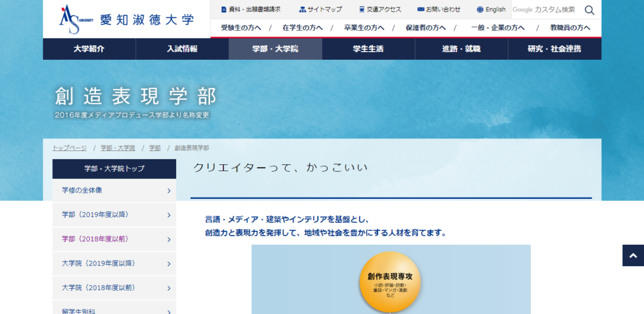Click the globe icon beside English

pyautogui.click(x=480, y=9)
